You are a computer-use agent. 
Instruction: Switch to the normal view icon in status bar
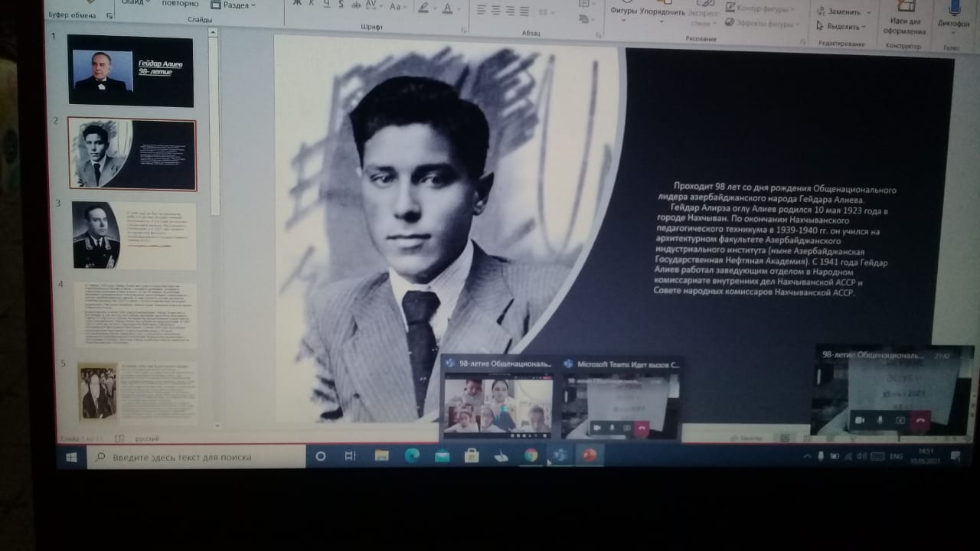pyautogui.click(x=785, y=438)
